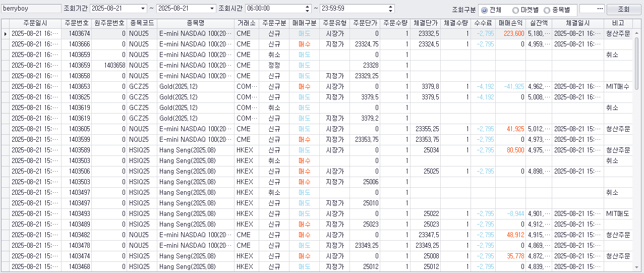
Task: Click the 25034 fill price cell
Action: pos(425,150)
